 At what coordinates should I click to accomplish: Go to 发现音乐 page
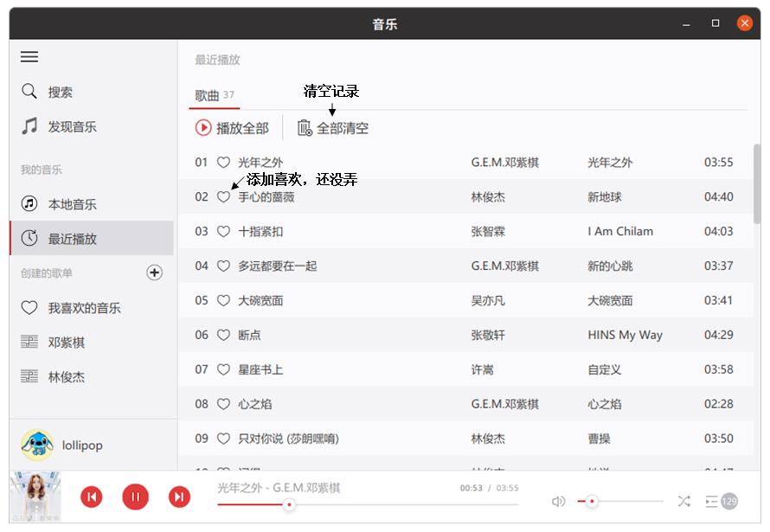pyautogui.click(x=72, y=127)
